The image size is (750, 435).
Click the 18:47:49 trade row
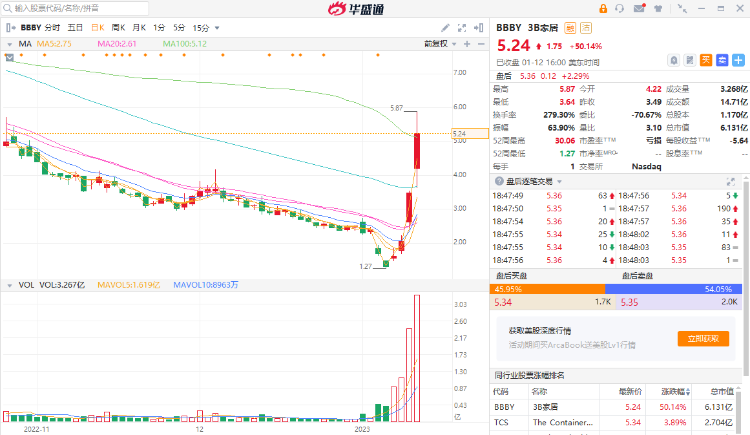coord(554,196)
